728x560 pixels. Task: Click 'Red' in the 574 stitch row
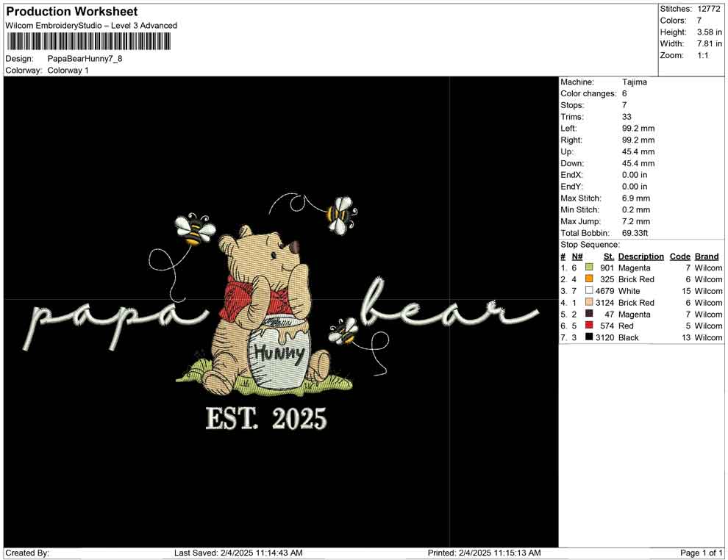click(626, 326)
